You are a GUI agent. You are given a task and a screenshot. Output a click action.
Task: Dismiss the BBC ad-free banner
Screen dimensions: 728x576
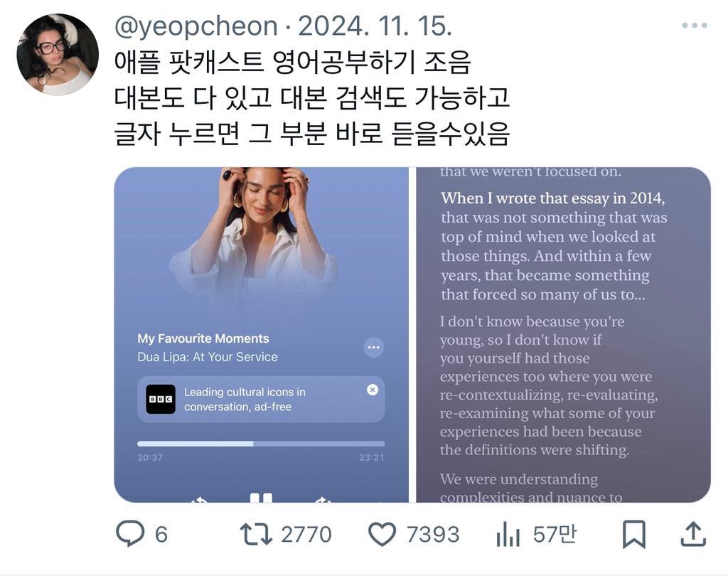pyautogui.click(x=373, y=390)
